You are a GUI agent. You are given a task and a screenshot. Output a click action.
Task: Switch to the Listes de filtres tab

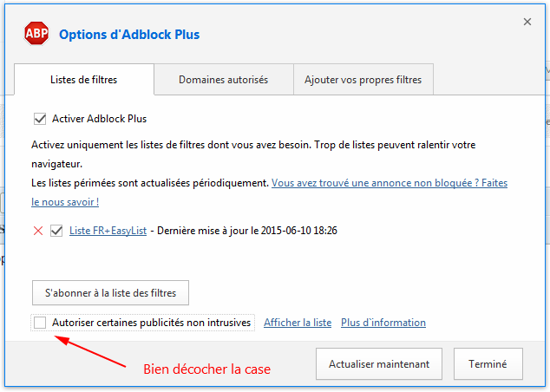(84, 80)
